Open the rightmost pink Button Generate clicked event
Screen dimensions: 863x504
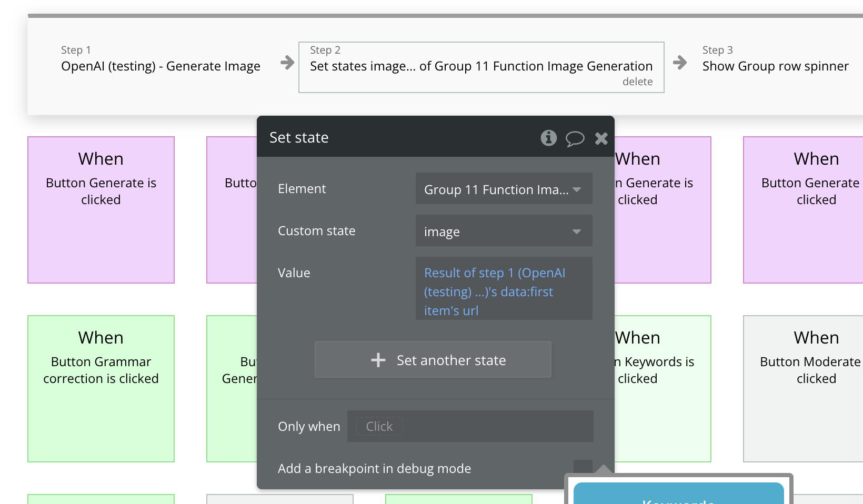pyautogui.click(x=803, y=210)
